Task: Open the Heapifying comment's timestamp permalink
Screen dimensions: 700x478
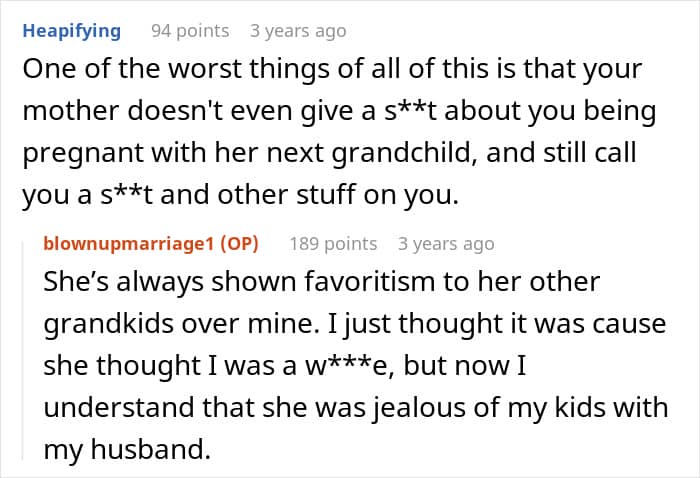Action: point(298,31)
